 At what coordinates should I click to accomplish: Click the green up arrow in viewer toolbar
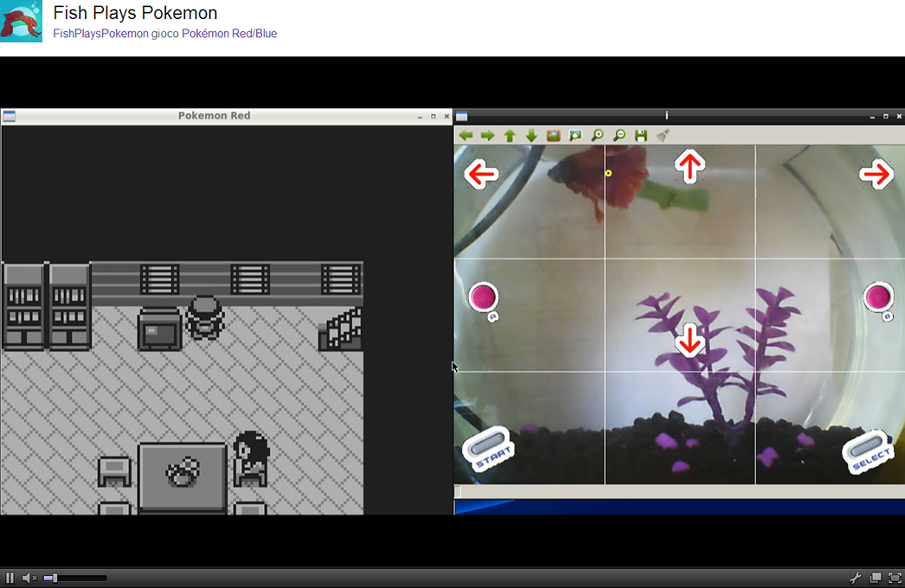(510, 136)
